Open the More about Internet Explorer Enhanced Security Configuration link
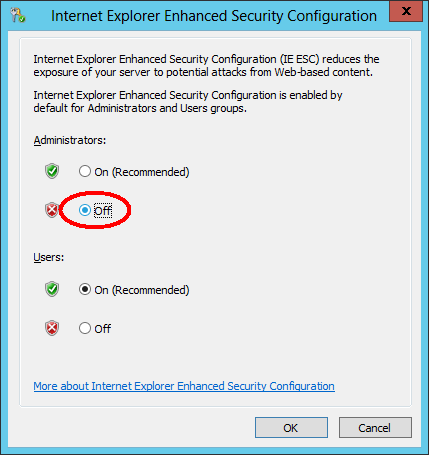Viewport: 429px width, 455px height. tap(184, 386)
